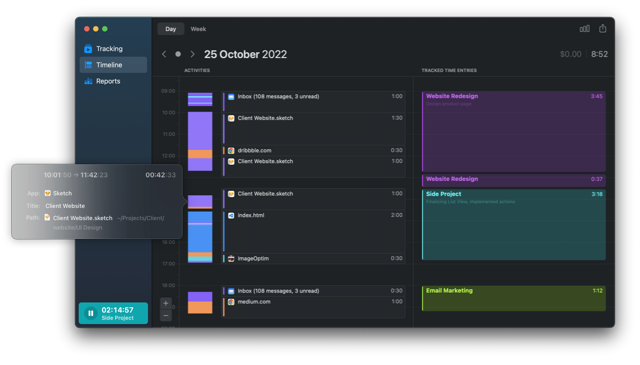Go to the next day arrow

192,54
